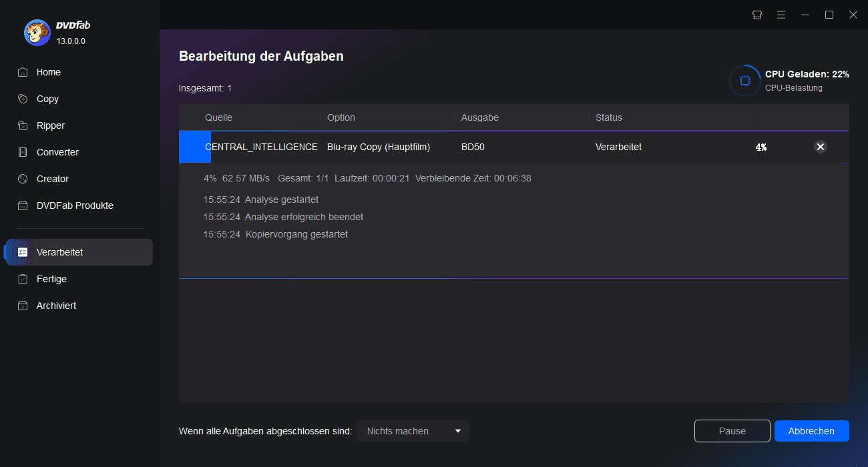868x467 pixels.
Task: Close the DVDFab window
Action: (x=853, y=15)
